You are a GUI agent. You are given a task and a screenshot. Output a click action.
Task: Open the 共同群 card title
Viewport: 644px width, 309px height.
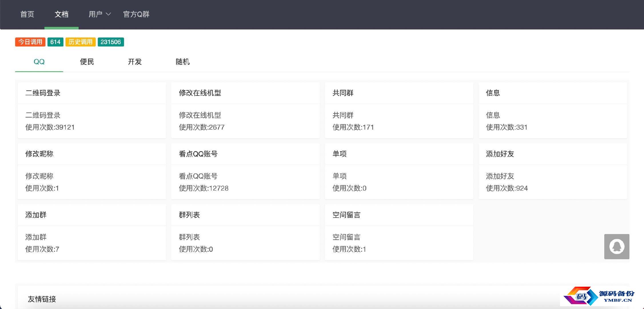click(x=343, y=93)
